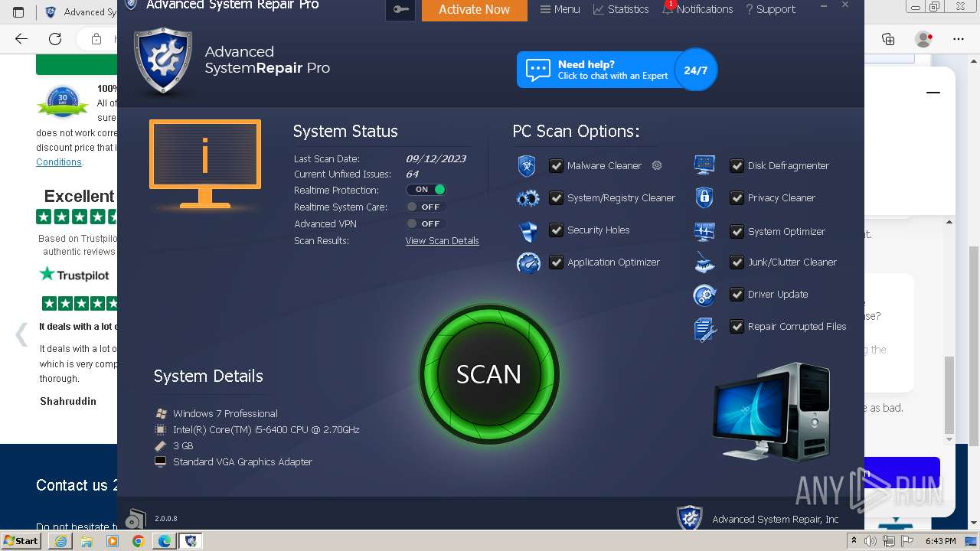Uncheck the Security Holes checkbox

[556, 230]
